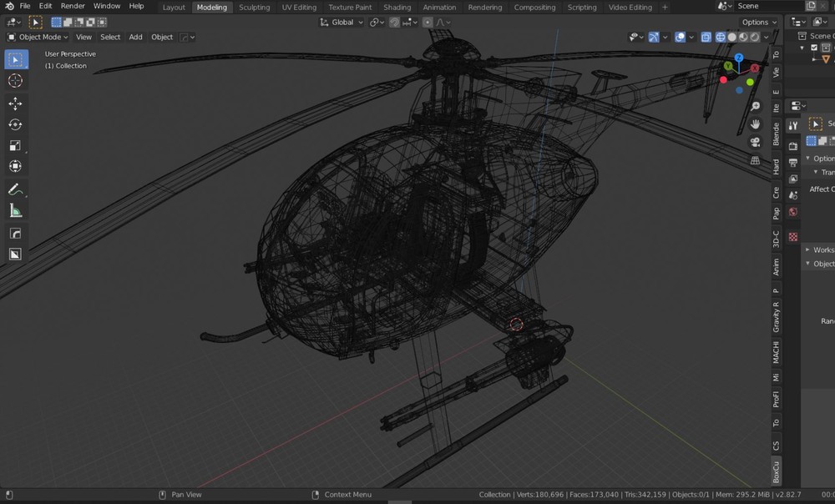Image resolution: width=835 pixels, height=504 pixels.
Task: Open the Global transform orientation dropdown
Action: [x=342, y=23]
